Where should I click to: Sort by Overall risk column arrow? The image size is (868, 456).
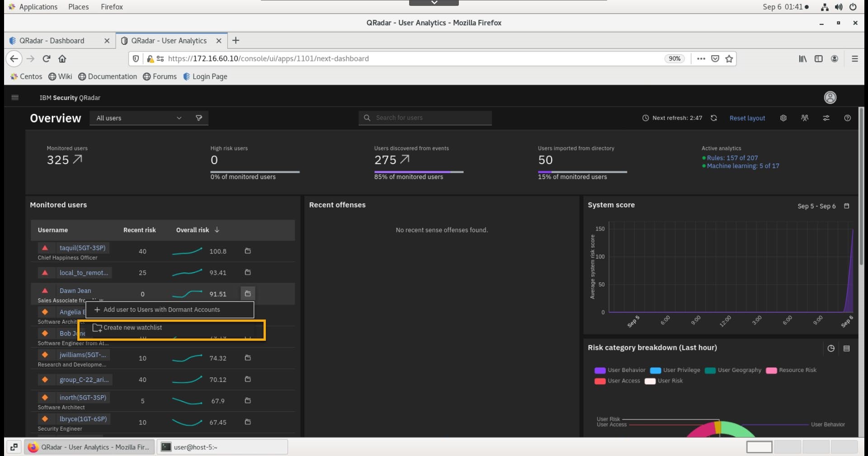click(x=217, y=230)
